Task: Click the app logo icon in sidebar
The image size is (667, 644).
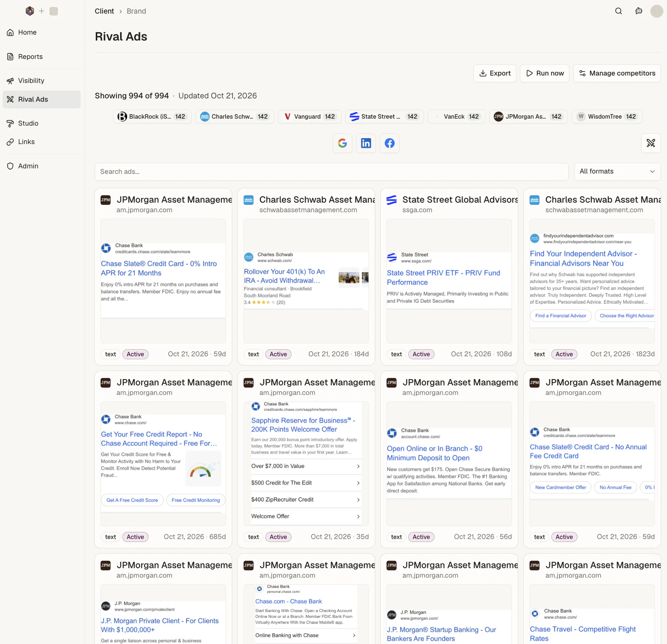Action: coord(30,11)
